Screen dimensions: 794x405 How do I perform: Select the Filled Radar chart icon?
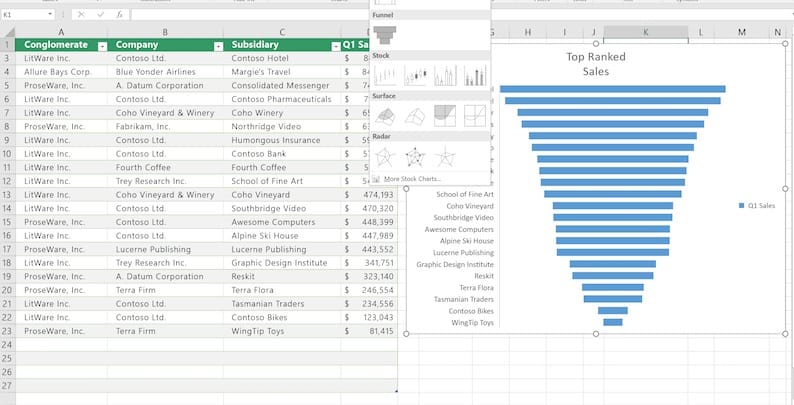click(445, 157)
